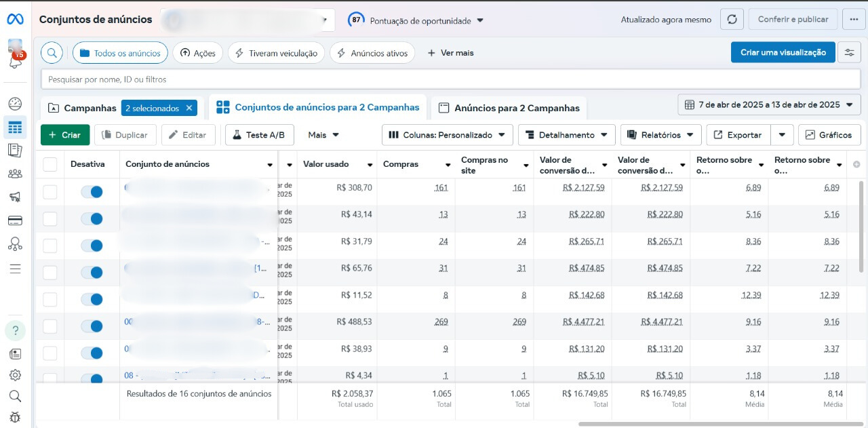This screenshot has height=428, width=868.
Task: Open the advertising megaphone icon
Action: coord(15,197)
